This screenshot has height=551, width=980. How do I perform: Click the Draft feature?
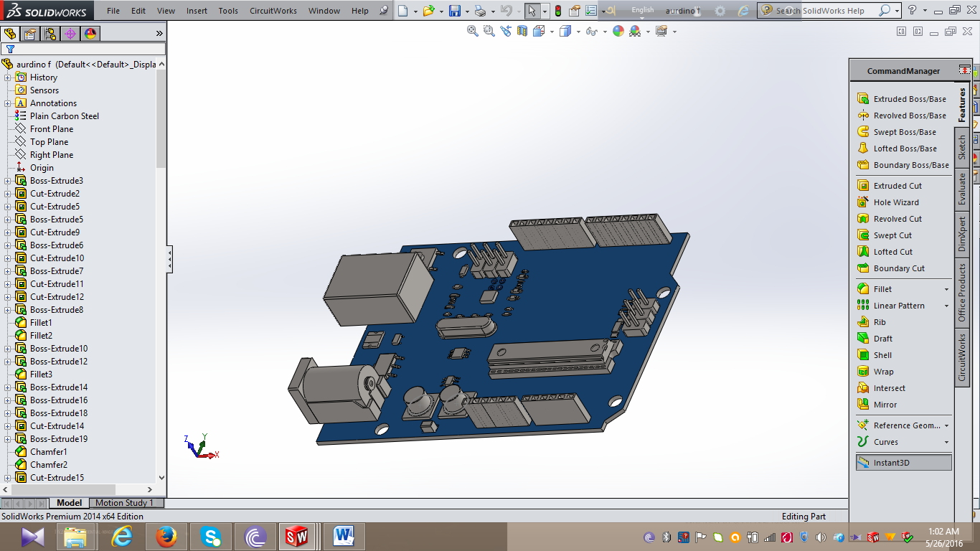[875, 339]
